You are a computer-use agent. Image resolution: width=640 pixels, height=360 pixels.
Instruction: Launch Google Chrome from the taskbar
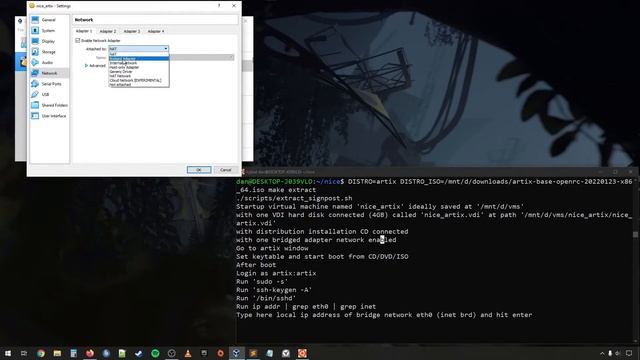pyautogui.click(x=41, y=353)
